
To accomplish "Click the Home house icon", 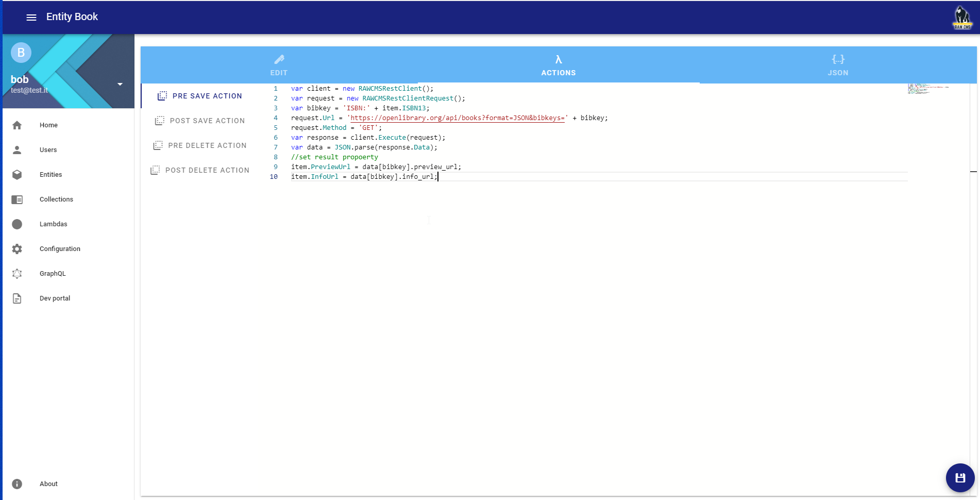I will 17,125.
